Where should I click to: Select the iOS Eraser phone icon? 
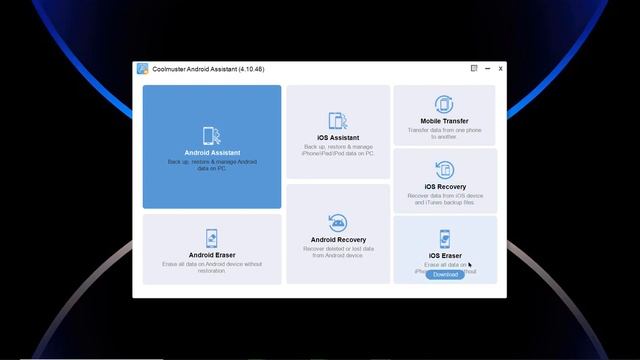click(x=445, y=239)
